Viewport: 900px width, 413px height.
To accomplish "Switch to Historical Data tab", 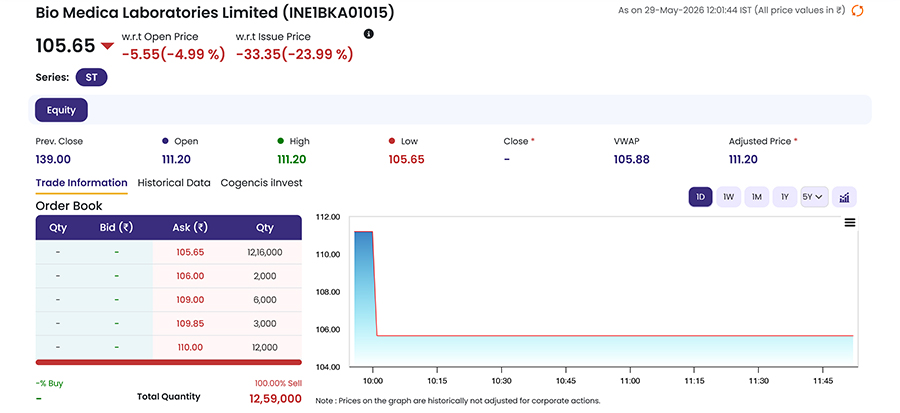I will 174,183.
